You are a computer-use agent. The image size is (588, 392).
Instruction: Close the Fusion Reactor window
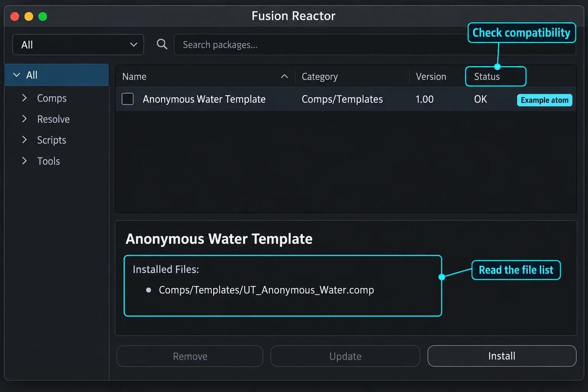pos(15,16)
